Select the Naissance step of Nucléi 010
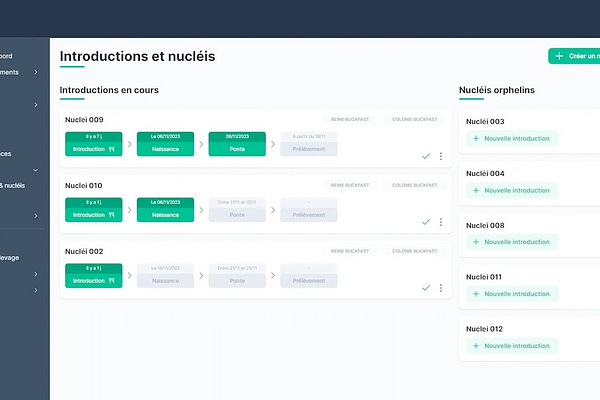 [165, 210]
